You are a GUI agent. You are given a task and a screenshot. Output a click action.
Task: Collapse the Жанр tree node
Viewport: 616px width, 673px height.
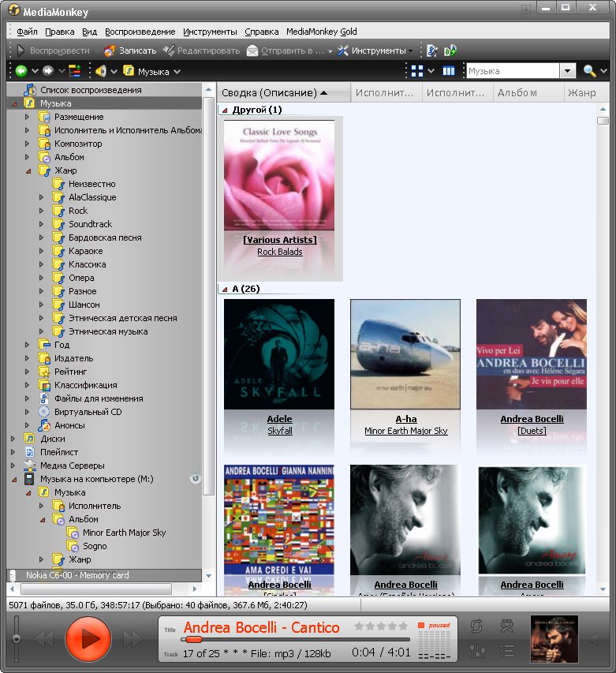(28, 171)
